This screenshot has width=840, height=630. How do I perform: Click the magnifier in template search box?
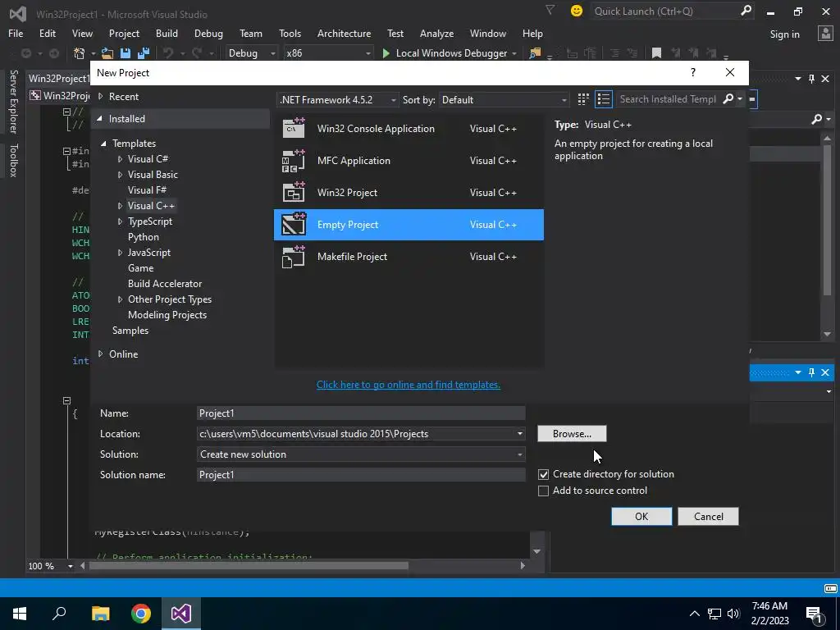[728, 99]
